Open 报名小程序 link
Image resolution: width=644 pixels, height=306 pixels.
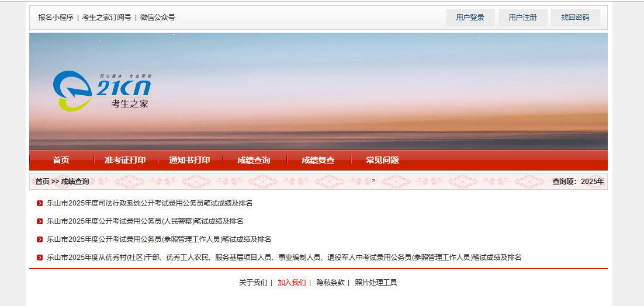pyautogui.click(x=56, y=18)
